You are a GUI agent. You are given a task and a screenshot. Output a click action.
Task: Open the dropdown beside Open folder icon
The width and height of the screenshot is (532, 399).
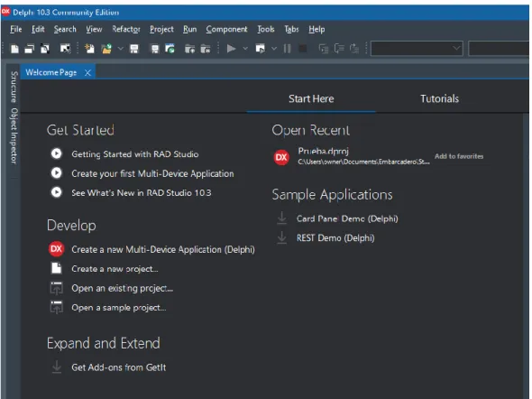(x=120, y=49)
